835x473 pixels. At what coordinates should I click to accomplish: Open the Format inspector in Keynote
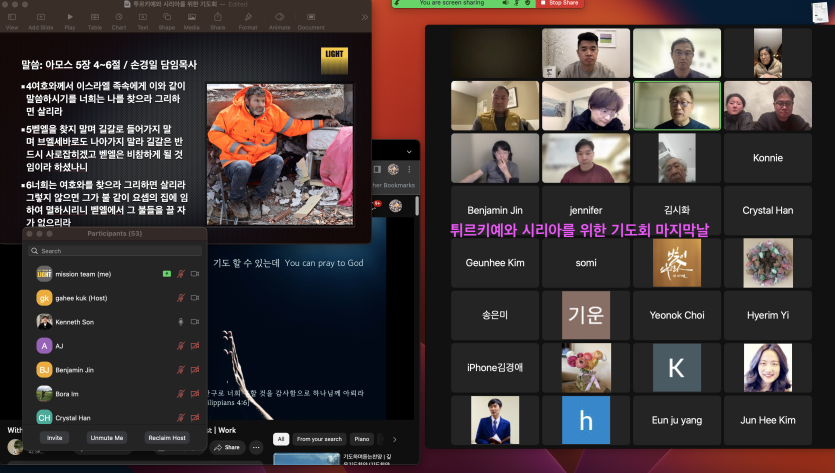tap(248, 21)
